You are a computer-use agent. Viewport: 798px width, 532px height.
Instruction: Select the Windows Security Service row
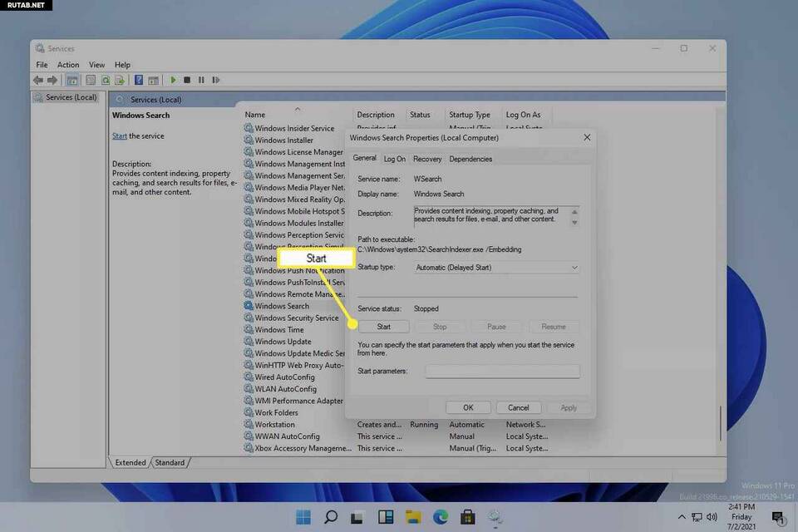click(x=296, y=318)
